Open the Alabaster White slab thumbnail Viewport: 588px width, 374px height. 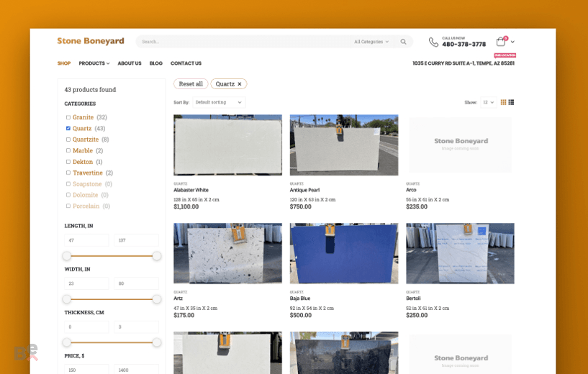(x=227, y=145)
